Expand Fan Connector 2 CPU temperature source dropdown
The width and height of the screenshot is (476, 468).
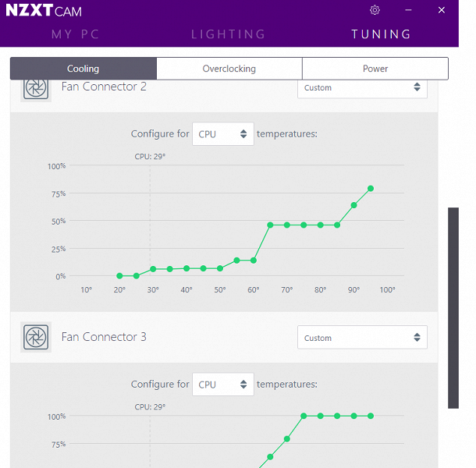(x=223, y=134)
